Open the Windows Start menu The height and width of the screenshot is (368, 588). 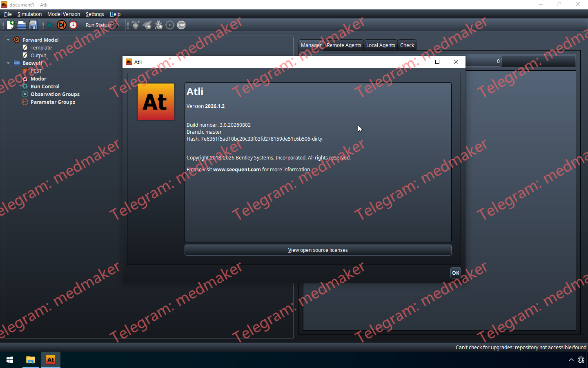click(x=10, y=360)
